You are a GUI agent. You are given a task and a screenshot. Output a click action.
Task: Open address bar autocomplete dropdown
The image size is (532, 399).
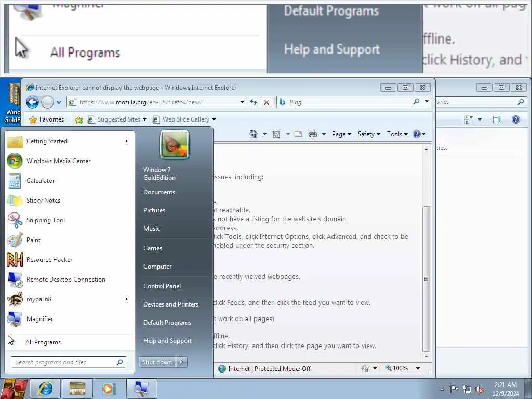pyautogui.click(x=242, y=102)
